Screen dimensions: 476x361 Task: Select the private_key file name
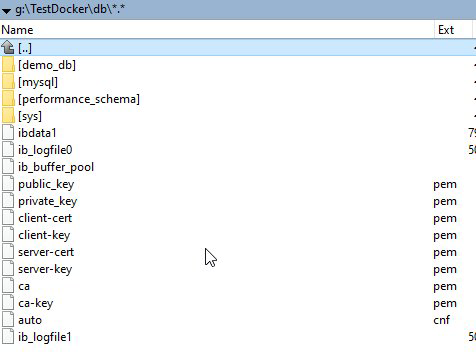[x=47, y=201]
